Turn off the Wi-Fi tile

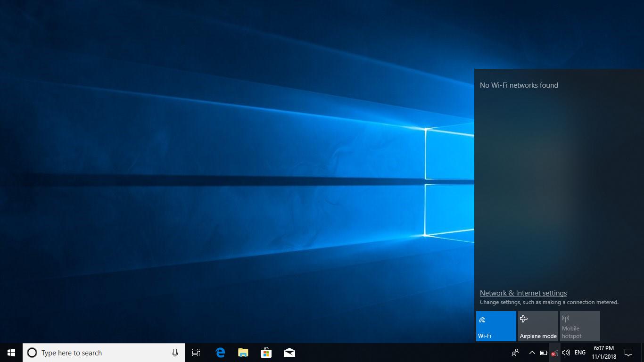click(496, 326)
